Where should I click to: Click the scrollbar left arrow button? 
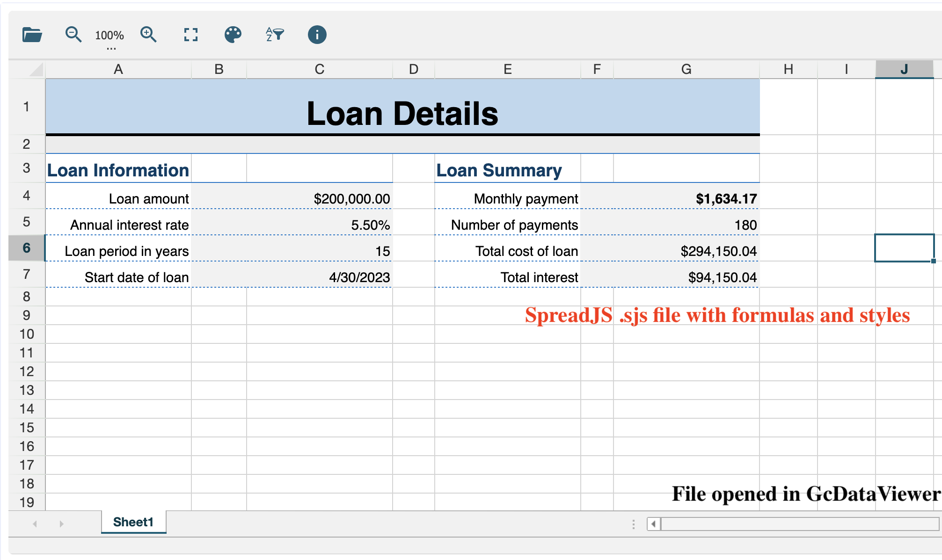(x=653, y=524)
